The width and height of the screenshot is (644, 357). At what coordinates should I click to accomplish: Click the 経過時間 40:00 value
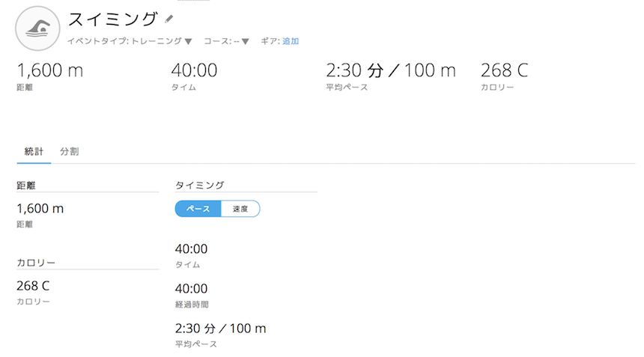point(191,289)
